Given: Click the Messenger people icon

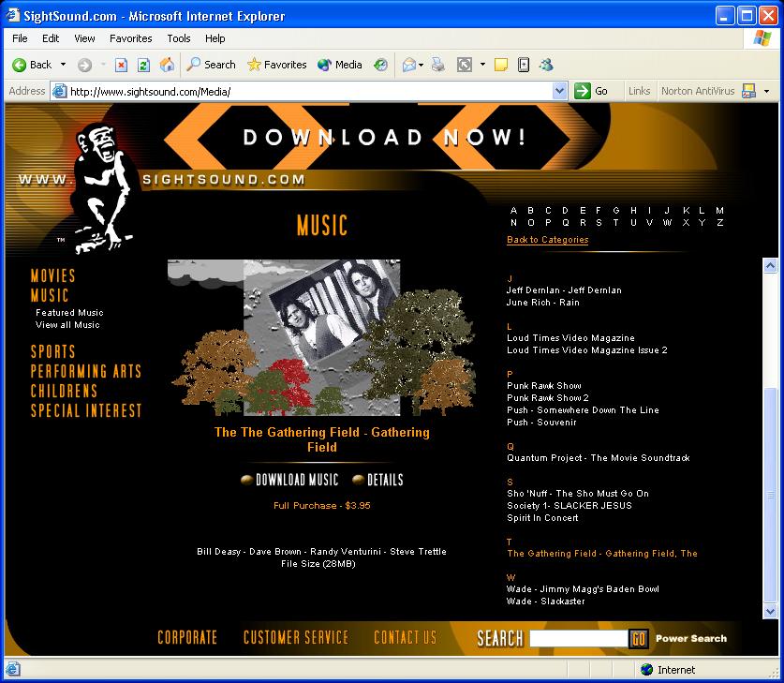Looking at the screenshot, I should (x=546, y=65).
